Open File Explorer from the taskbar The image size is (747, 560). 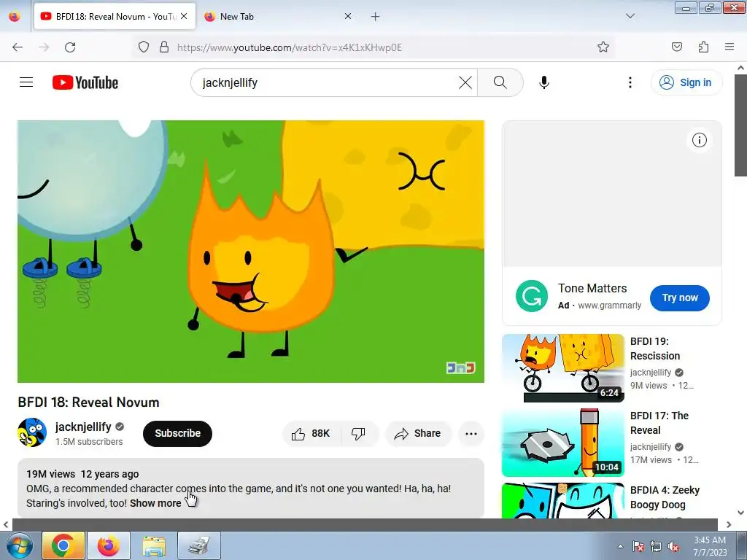click(153, 545)
